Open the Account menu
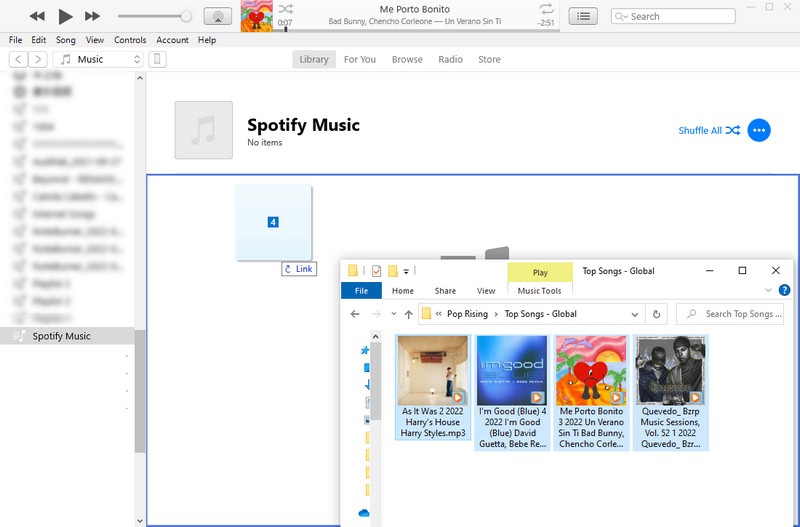The image size is (800, 527). pyautogui.click(x=172, y=40)
